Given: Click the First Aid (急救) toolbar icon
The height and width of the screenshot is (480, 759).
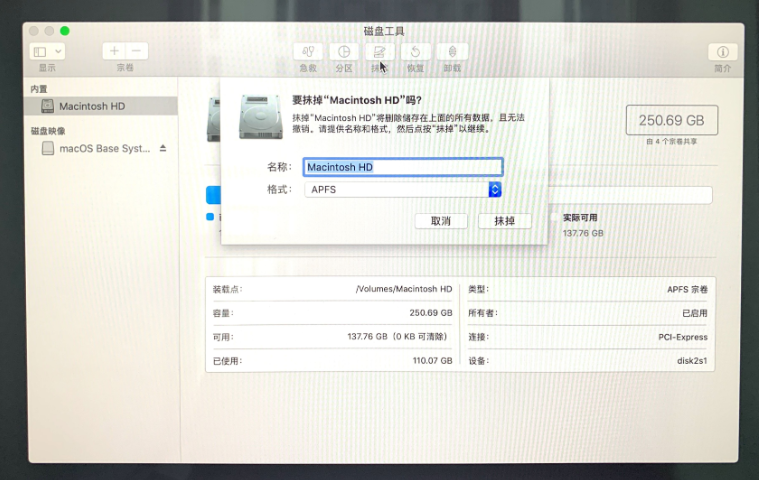Looking at the screenshot, I should tap(308, 51).
